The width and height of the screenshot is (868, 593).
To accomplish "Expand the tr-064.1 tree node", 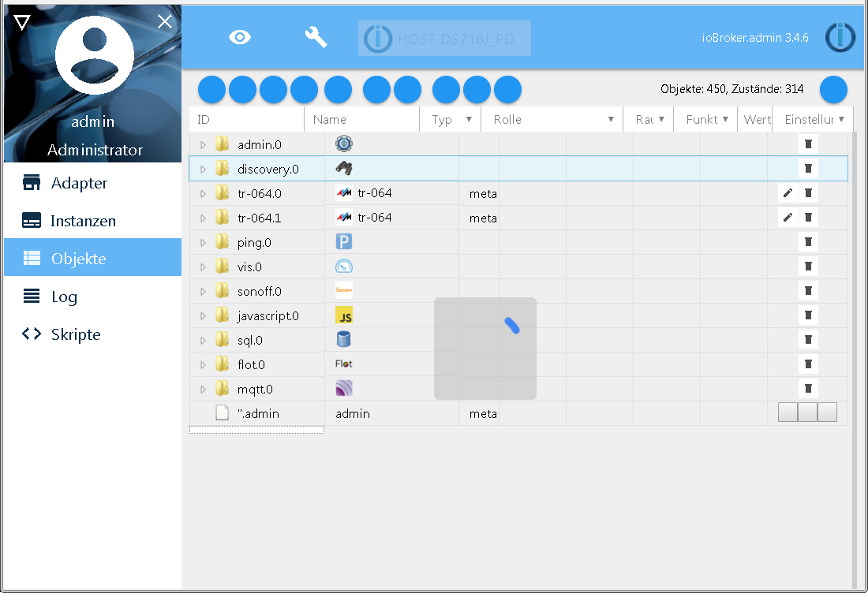I will coord(203,218).
